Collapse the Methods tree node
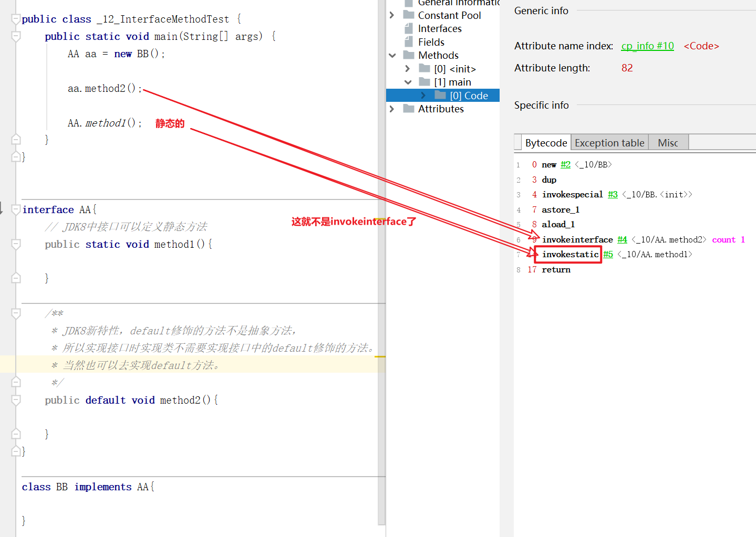Screen dimensions: 756x537 tap(392, 55)
